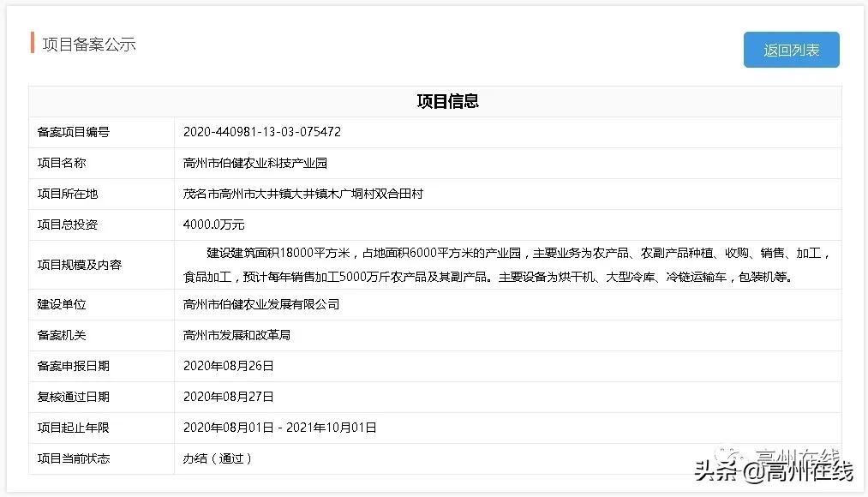This screenshot has width=868, height=497.
Task: Click the orange accent bar beside the title
Action: pos(31,44)
